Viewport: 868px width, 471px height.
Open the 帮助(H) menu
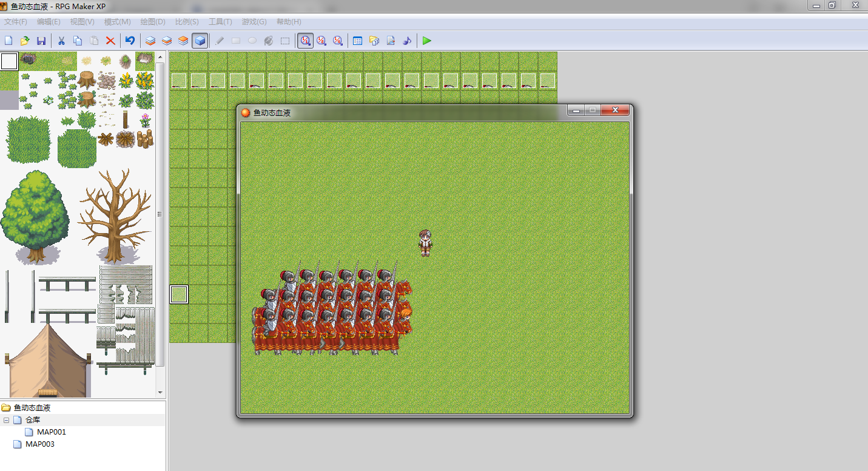289,22
